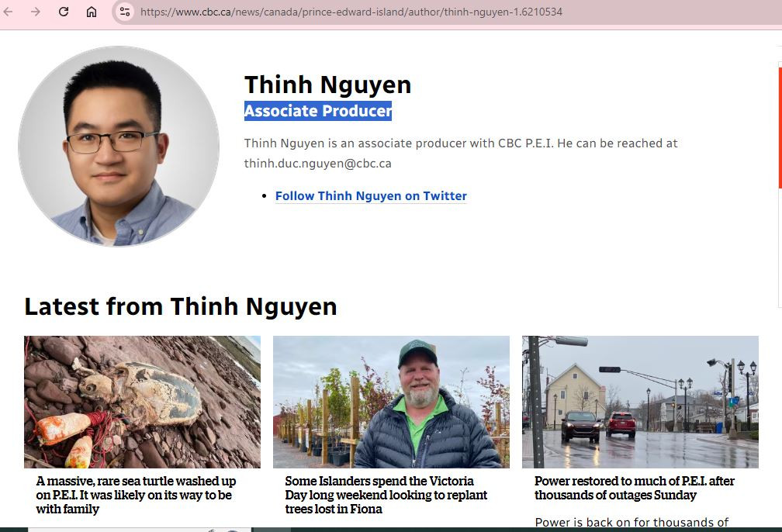Open the rainy street intersection photo

(640, 402)
